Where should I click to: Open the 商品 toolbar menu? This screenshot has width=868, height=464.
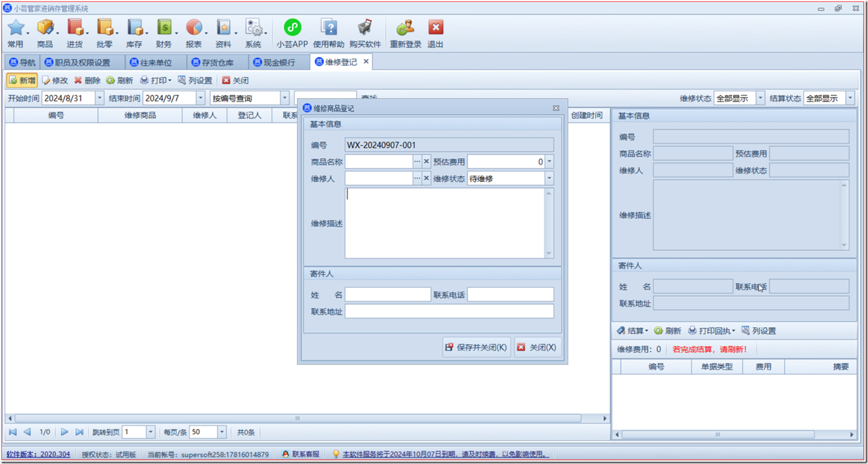coord(46,34)
